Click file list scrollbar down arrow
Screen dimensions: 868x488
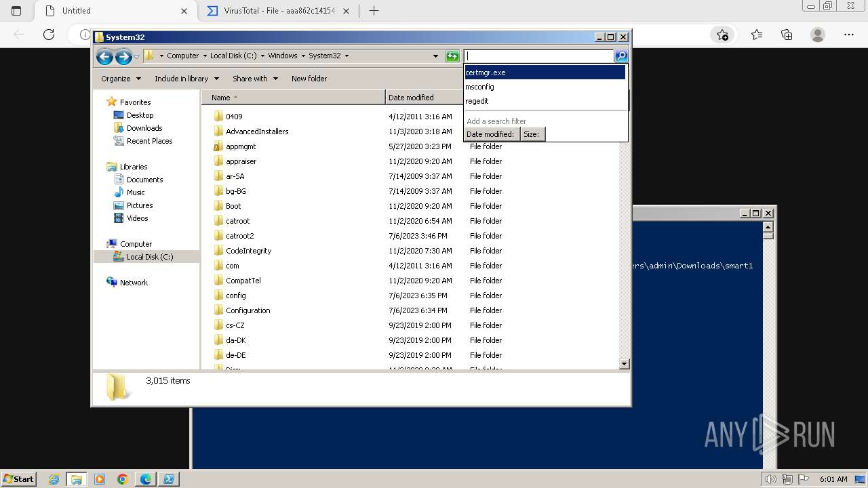pos(625,364)
